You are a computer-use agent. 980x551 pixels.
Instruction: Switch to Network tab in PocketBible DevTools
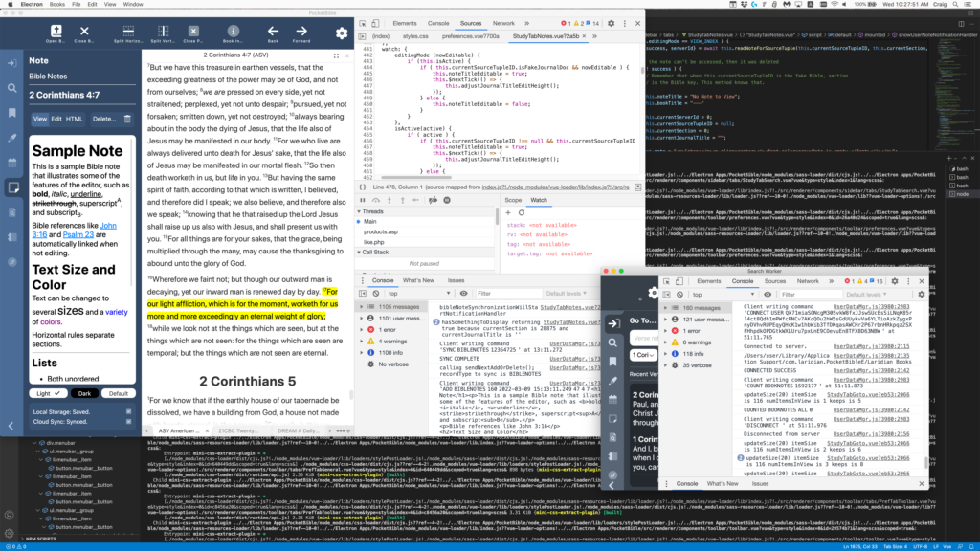tap(503, 24)
